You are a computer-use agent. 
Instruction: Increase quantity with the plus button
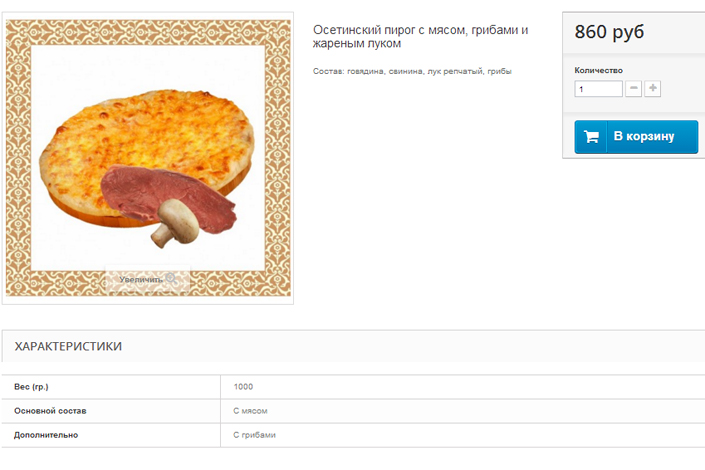click(x=653, y=89)
